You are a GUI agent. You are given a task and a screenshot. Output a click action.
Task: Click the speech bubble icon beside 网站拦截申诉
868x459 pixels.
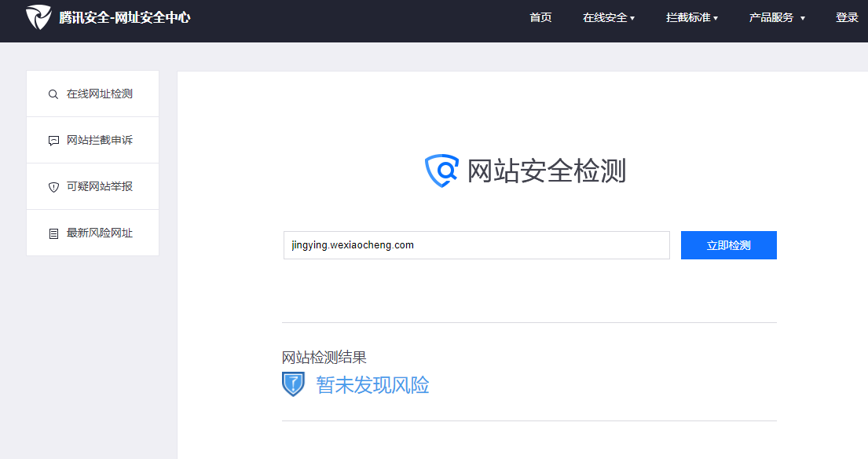click(x=53, y=141)
